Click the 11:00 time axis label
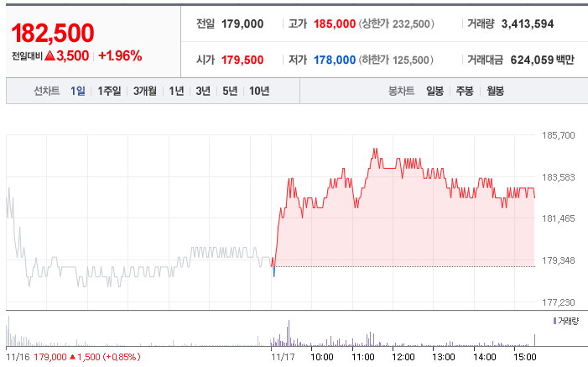The height and width of the screenshot is (367, 588). point(363,357)
